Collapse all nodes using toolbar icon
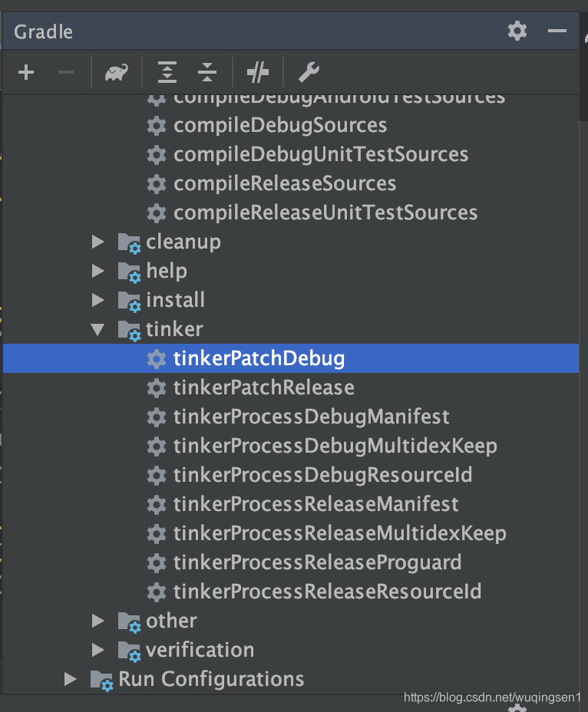This screenshot has height=712, width=588. [x=206, y=72]
